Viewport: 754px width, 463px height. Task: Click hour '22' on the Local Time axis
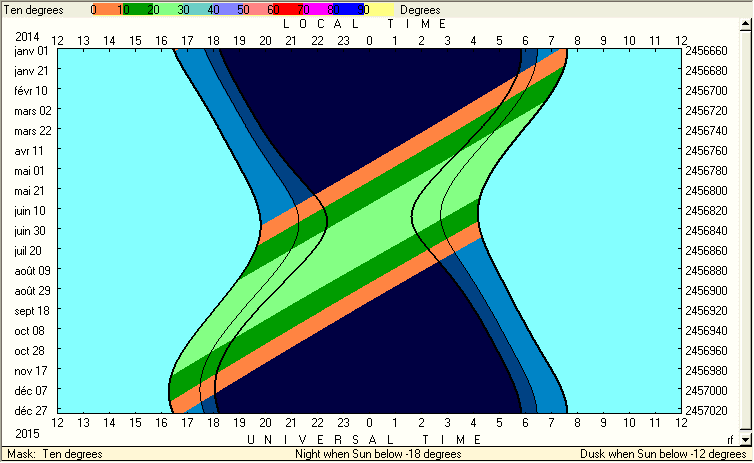(x=317, y=41)
